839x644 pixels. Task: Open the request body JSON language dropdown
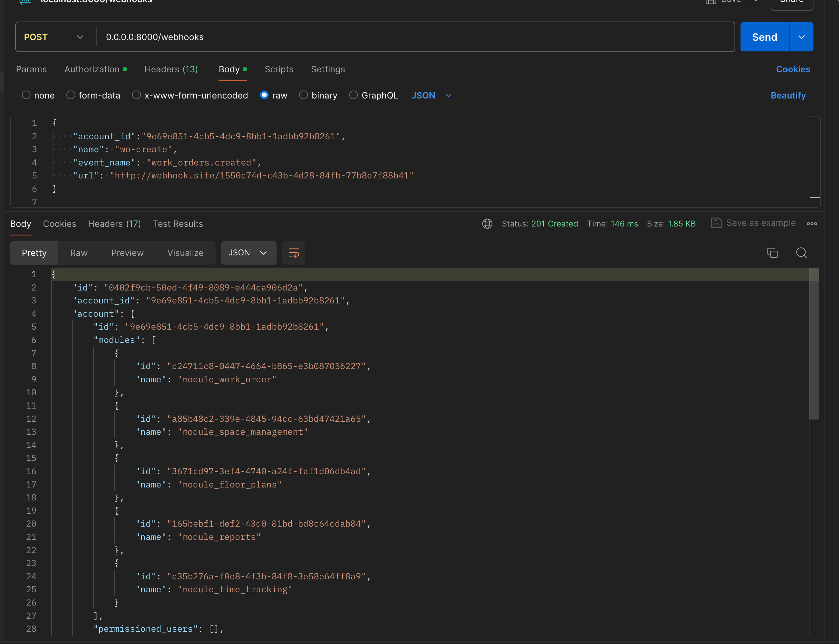pos(431,96)
